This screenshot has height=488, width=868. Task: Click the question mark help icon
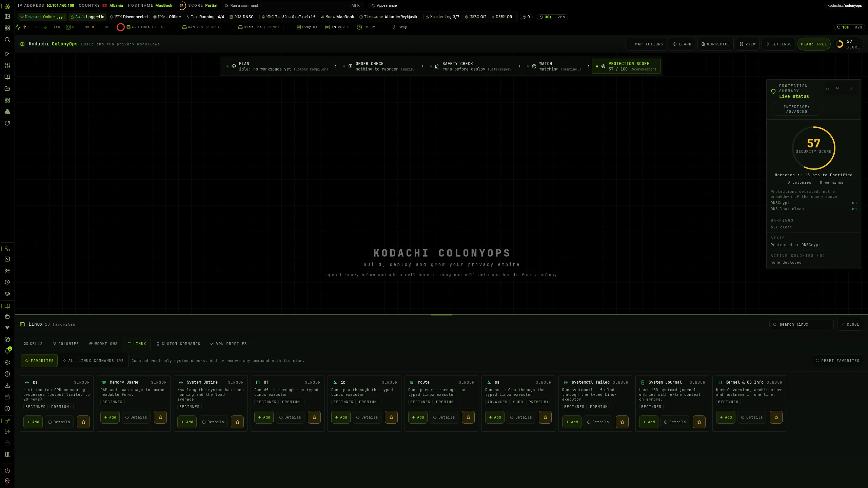click(x=7, y=374)
